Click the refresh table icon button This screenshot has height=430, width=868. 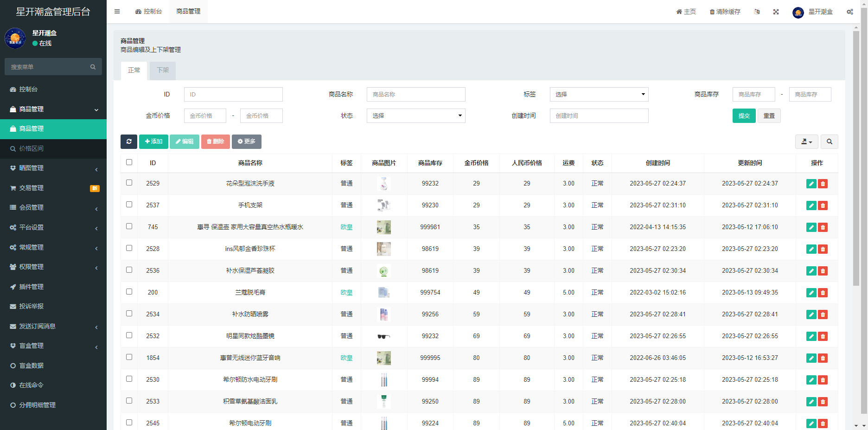(x=129, y=141)
